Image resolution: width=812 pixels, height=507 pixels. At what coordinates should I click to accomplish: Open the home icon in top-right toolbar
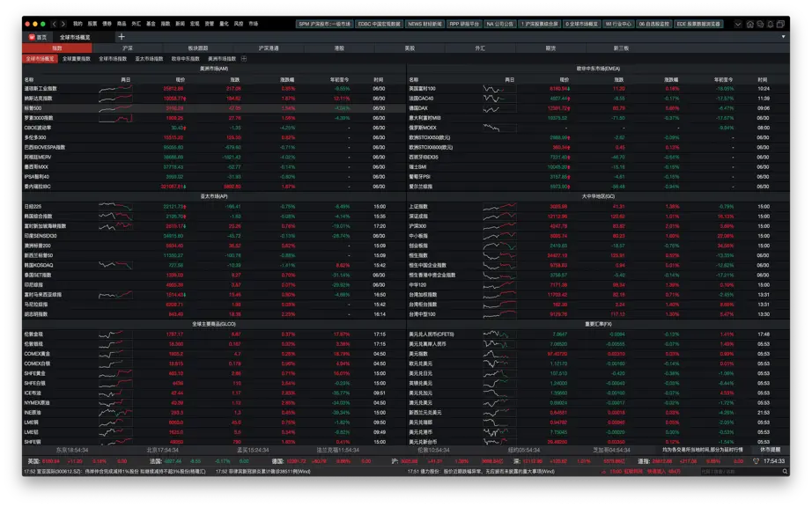click(x=749, y=25)
